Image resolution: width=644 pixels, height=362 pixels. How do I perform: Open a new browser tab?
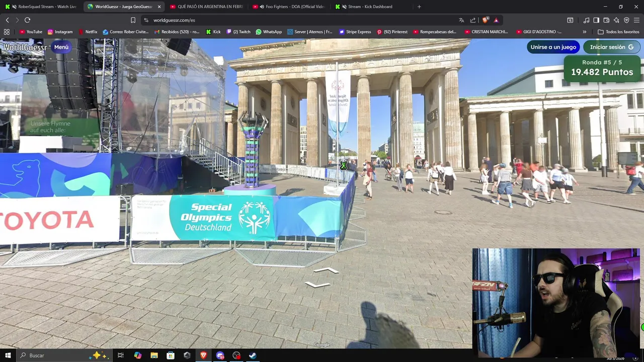coord(419,7)
